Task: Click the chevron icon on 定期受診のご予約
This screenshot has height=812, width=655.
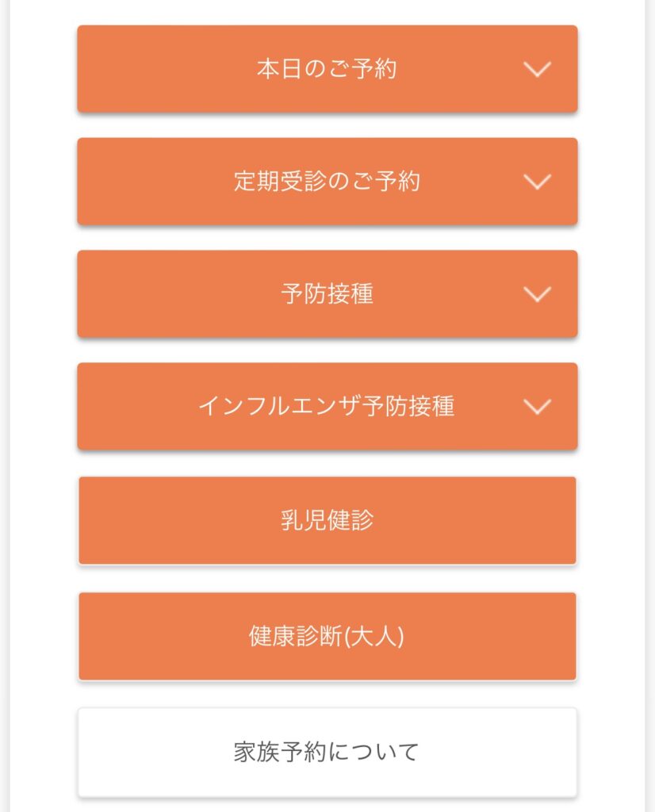Action: click(537, 182)
